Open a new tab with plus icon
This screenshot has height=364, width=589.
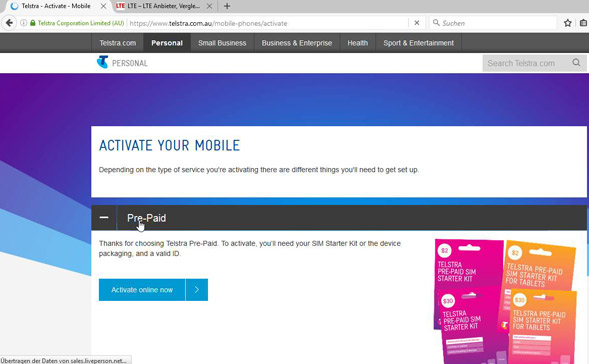[x=227, y=6]
